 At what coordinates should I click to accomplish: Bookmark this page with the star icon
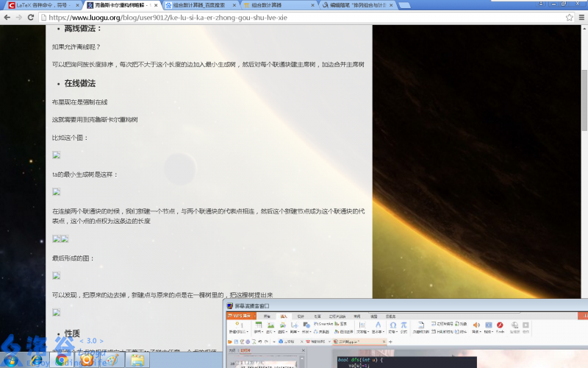tap(569, 17)
